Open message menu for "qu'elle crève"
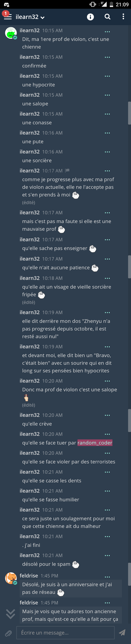The image size is (131, 644). (x=107, y=415)
